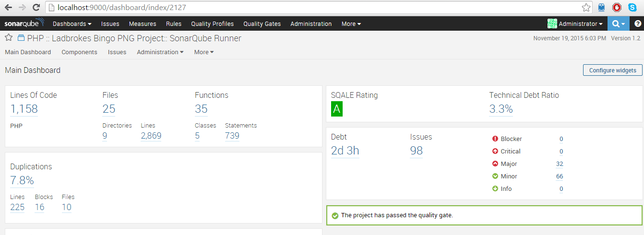Image resolution: width=644 pixels, height=235 pixels.
Task: Click the project folder icon beside PHP title
Action: [x=21, y=38]
